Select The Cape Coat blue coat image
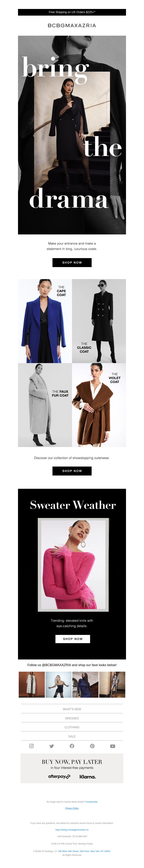 (x=45, y=321)
